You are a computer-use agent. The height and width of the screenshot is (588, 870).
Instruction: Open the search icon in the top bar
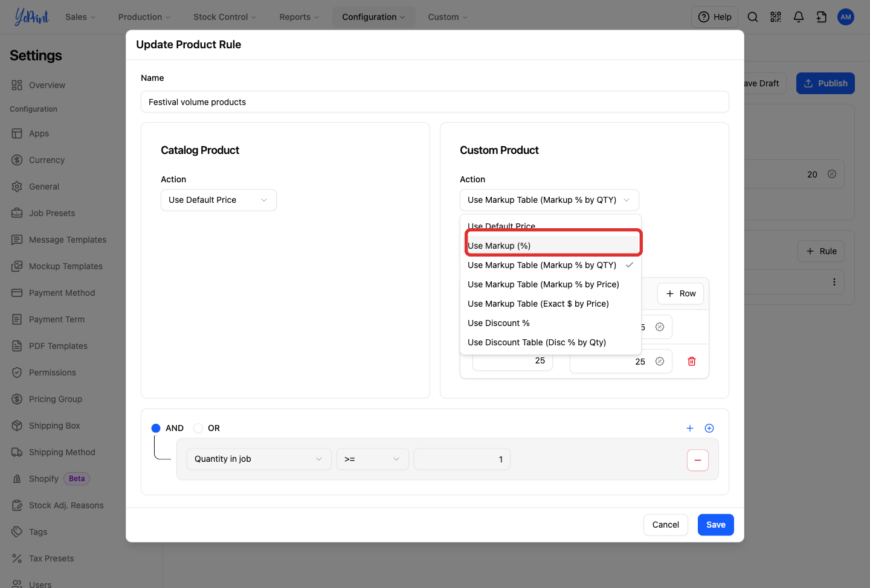pyautogui.click(x=753, y=17)
